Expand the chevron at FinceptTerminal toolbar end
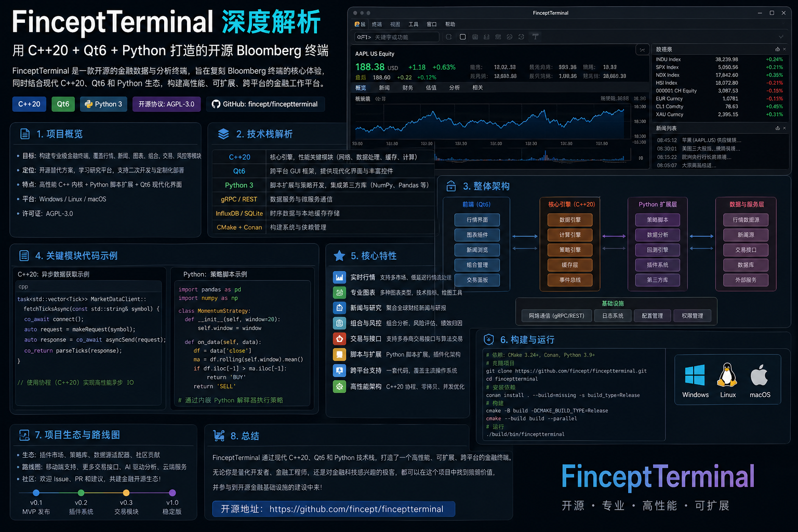The width and height of the screenshot is (798, 532). pos(780,37)
